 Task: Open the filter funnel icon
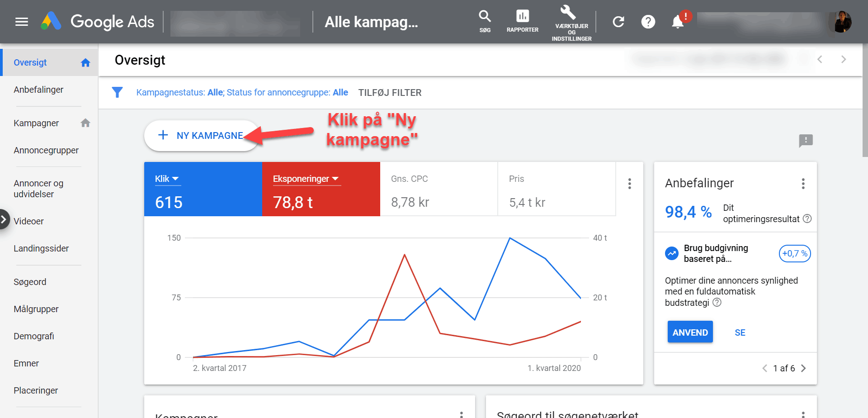point(117,92)
